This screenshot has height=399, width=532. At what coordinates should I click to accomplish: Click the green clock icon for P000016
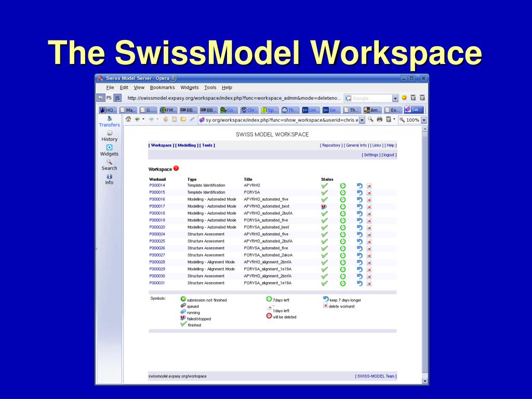click(343, 200)
